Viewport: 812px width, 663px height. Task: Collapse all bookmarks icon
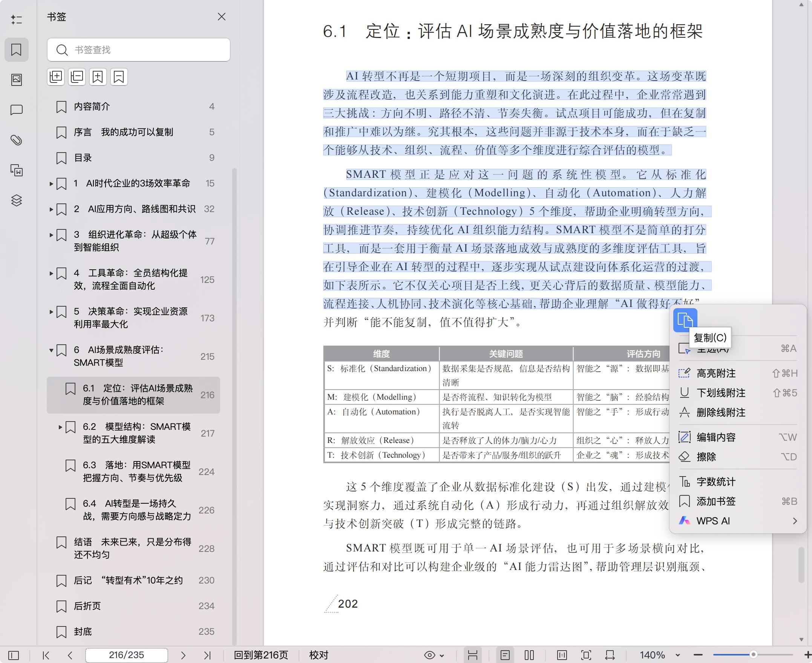[x=77, y=77]
